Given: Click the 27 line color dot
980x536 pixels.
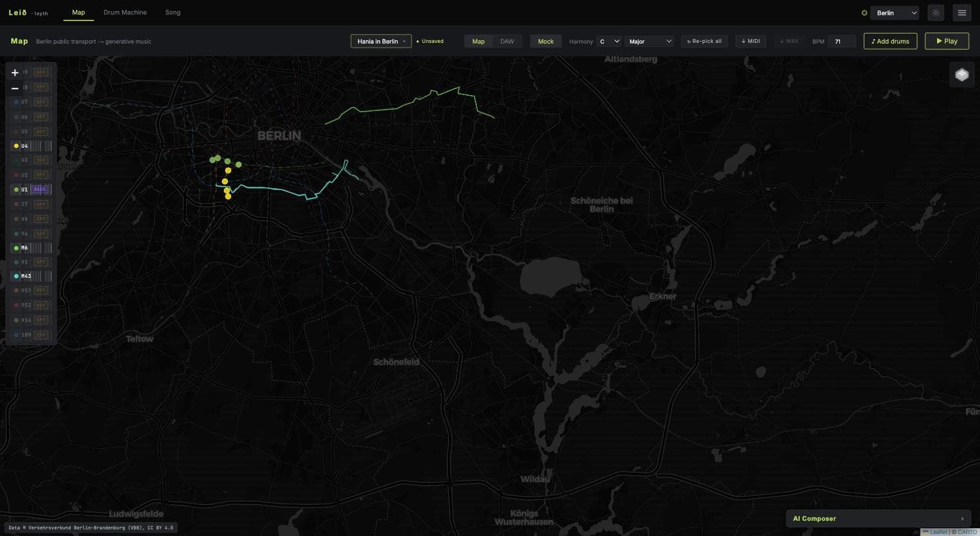Looking at the screenshot, I should 17,204.
